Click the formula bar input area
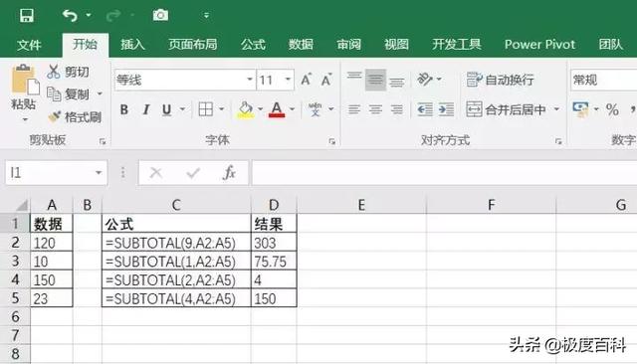Viewport: 637px width, 364px height. [x=444, y=173]
